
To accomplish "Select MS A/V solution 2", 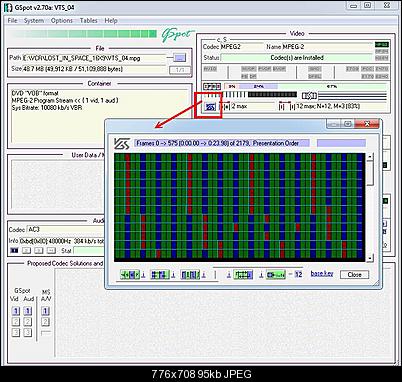I will coord(45,322).
